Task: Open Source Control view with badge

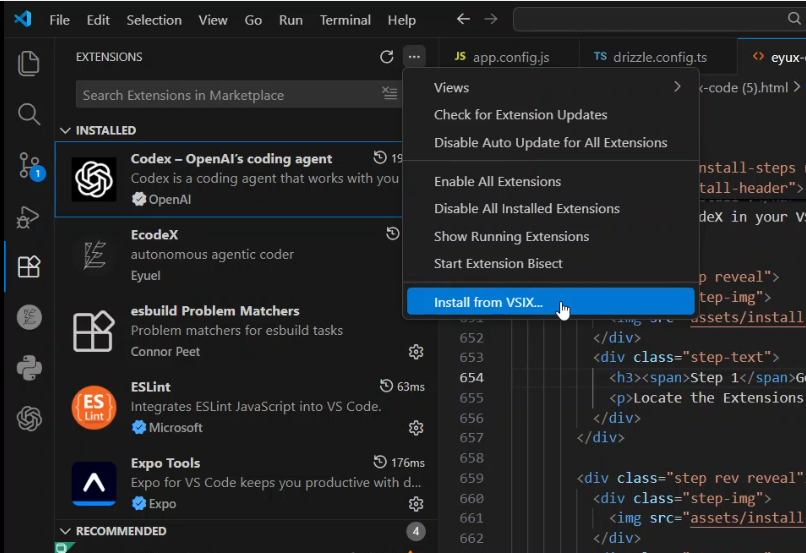Action: (29, 166)
